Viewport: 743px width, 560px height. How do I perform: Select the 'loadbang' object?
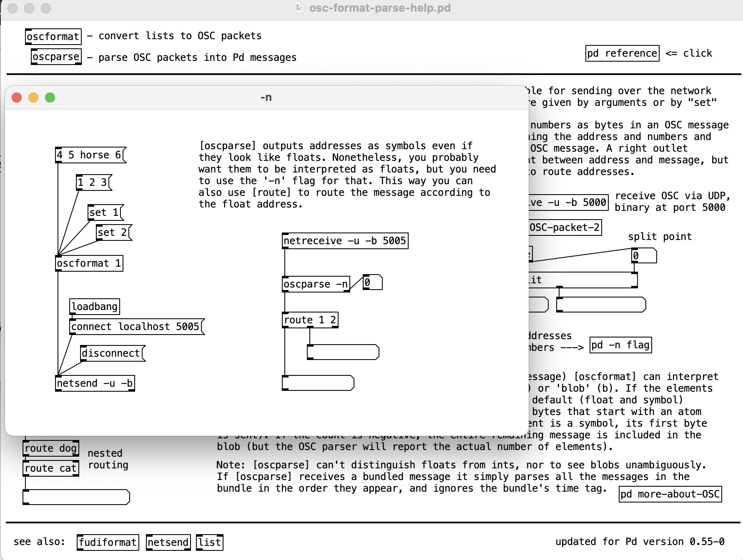[x=95, y=307]
